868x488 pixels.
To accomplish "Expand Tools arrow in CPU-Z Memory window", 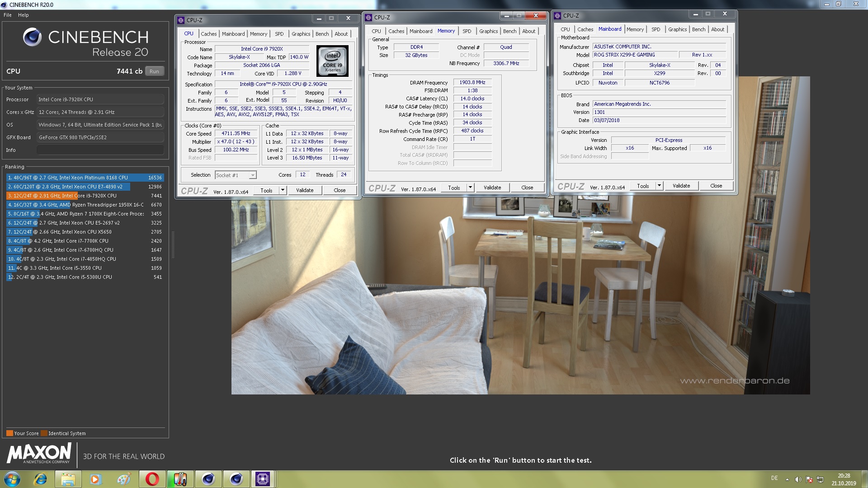I will click(x=470, y=188).
